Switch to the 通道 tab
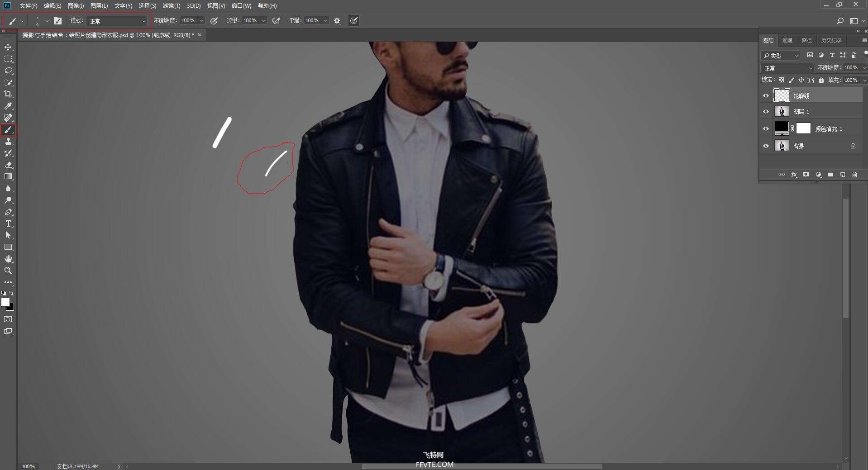The width and height of the screenshot is (868, 470). click(787, 40)
